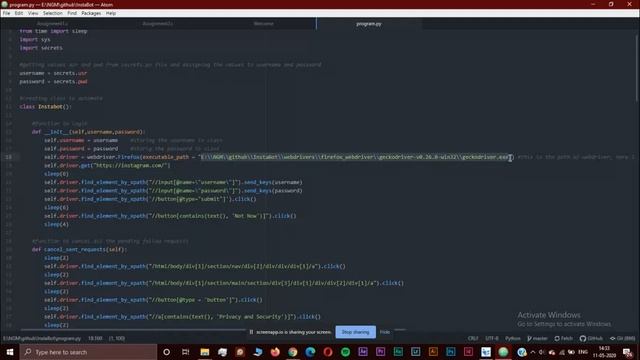Viewport: 640px width, 360px height.
Task: Toggle the GitHub panel from status bar
Action: pos(591,338)
